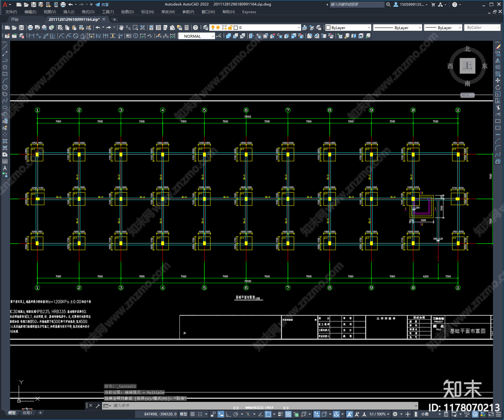The image size is (504, 420).
Task: Click the Undo arrow in the standard toolbar
Action: (x=98, y=28)
